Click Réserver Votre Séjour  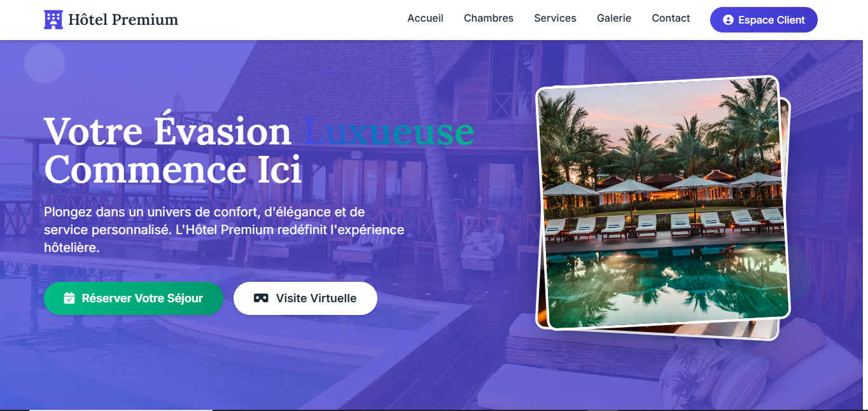click(134, 298)
